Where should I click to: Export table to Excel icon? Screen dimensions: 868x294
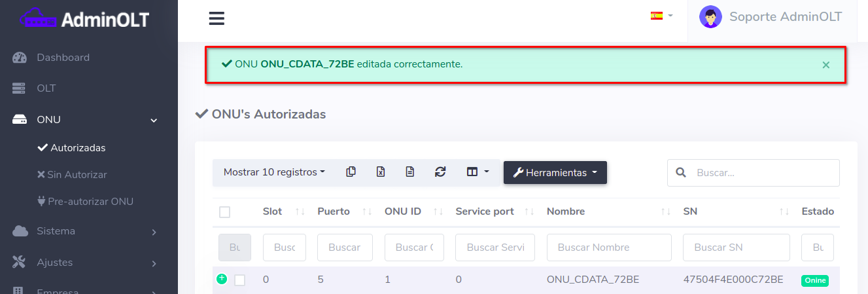381,172
